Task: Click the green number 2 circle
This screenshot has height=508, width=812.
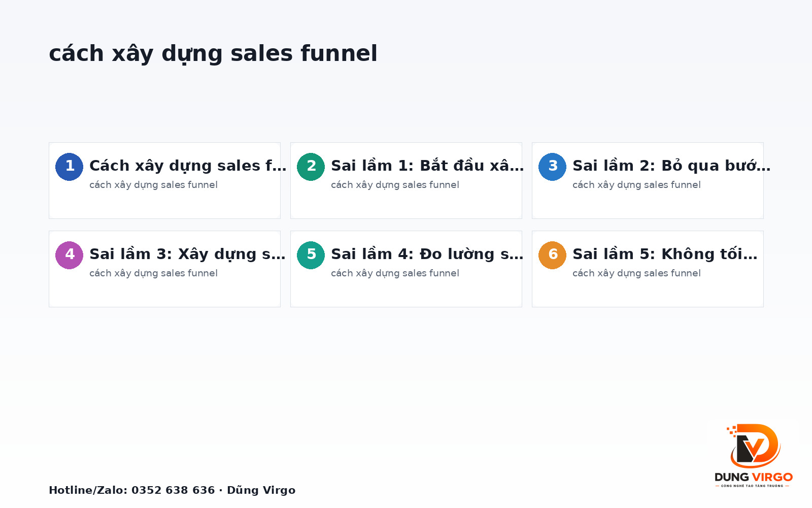Action: click(311, 167)
